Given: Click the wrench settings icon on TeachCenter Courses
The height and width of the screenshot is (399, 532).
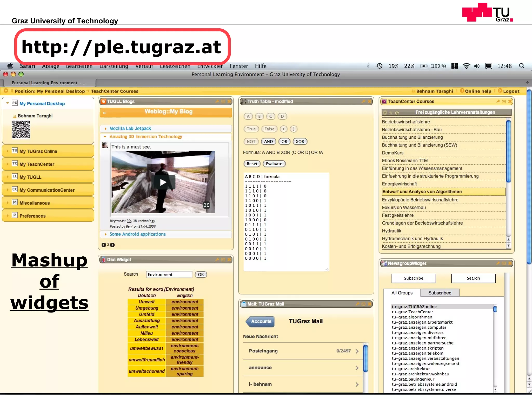Looking at the screenshot, I should (498, 102).
